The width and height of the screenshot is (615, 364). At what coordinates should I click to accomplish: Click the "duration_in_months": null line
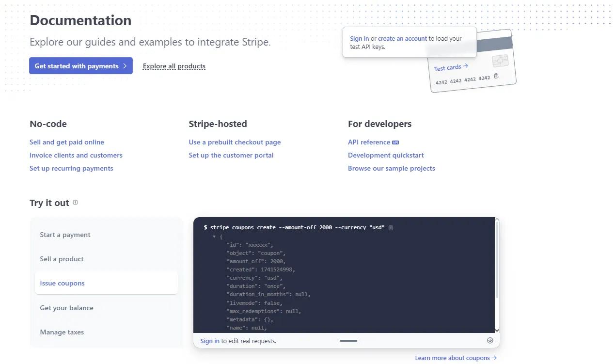click(268, 294)
